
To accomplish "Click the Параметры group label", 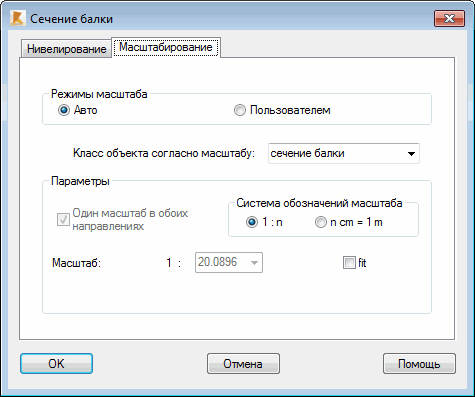I will 80,181.
